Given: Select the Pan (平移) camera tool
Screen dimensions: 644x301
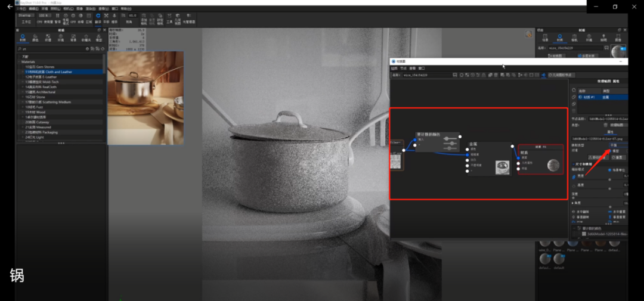Looking at the screenshot, I should point(106,18).
